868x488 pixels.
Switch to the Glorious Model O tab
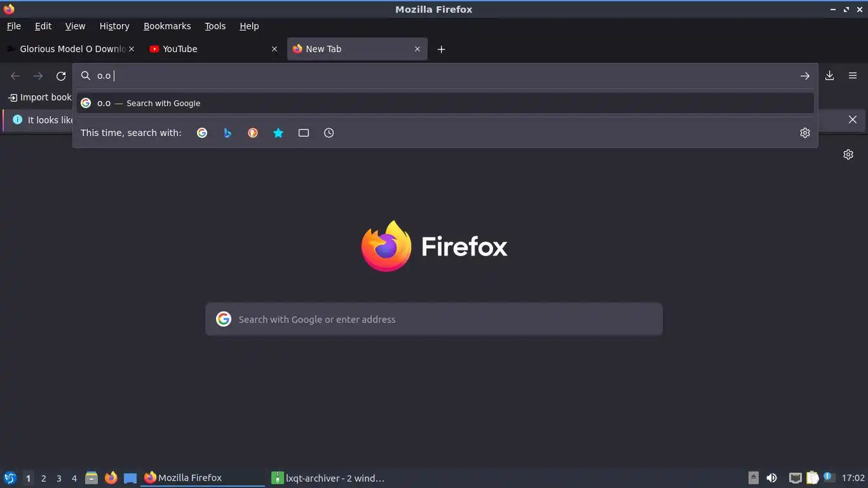click(x=71, y=49)
